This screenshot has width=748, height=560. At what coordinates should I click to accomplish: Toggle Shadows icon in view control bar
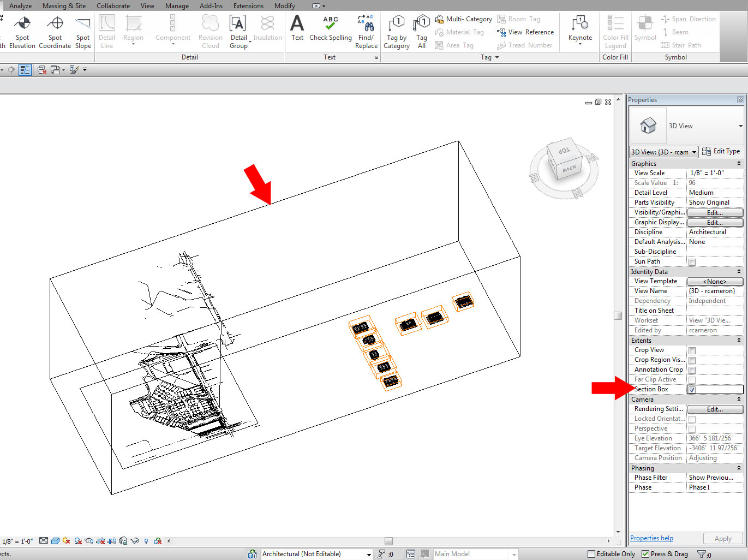(78, 541)
